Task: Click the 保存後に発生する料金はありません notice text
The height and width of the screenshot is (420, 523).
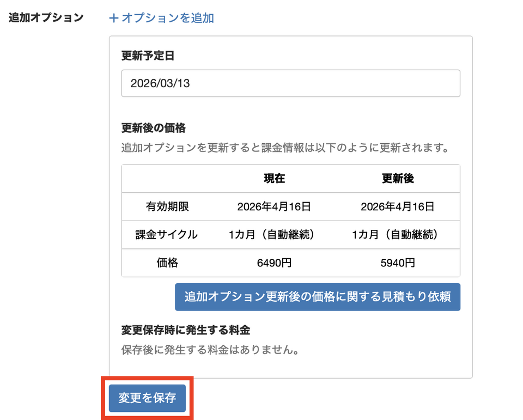Action: point(211,349)
